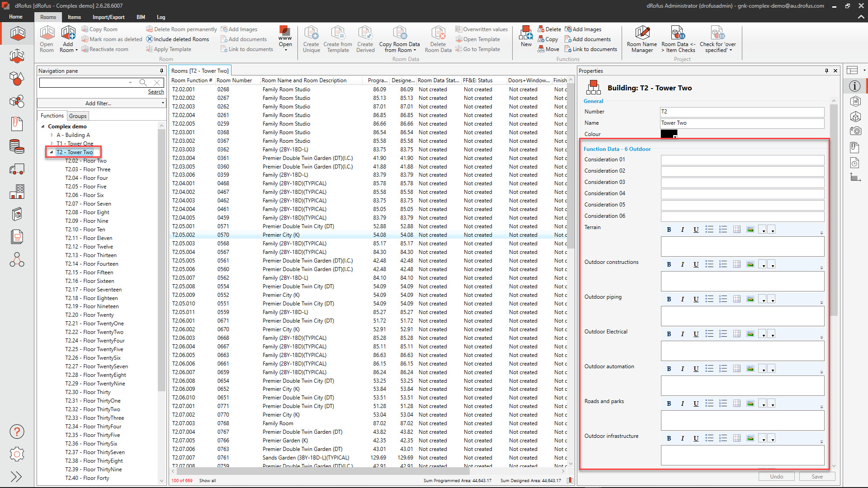Toggle Include deleted Rooms option

coord(178,39)
